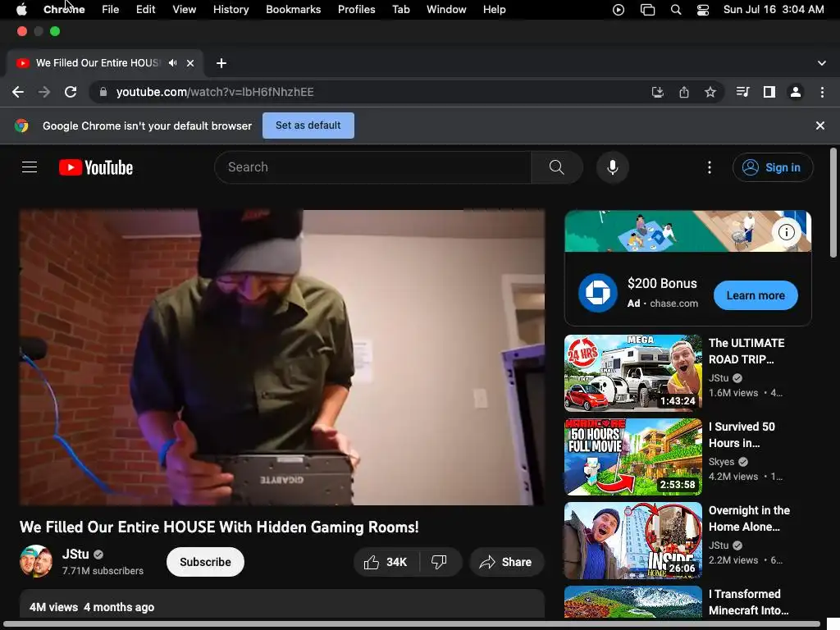Dismiss the default browser infobar

click(x=819, y=126)
